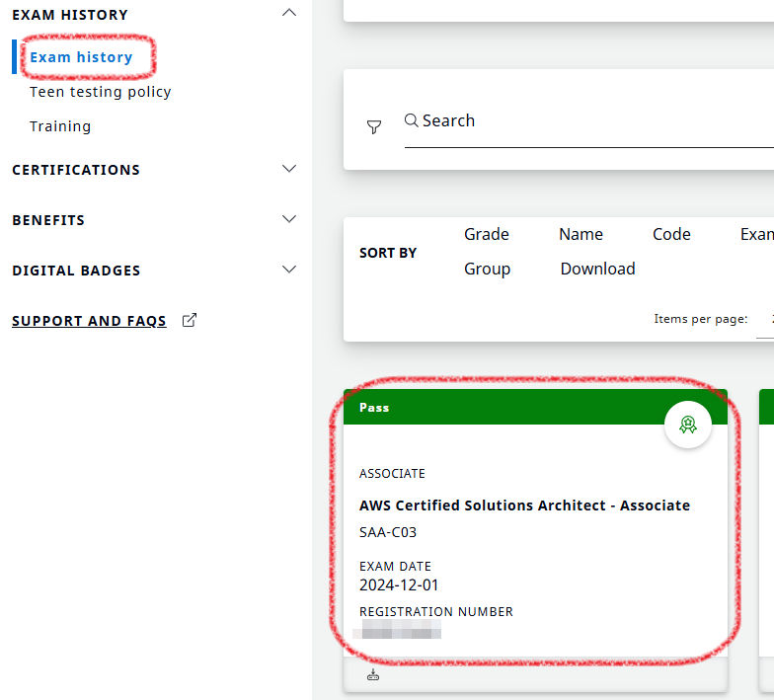Click the BENEFITS section header label
The image size is (774, 700).
point(48,220)
